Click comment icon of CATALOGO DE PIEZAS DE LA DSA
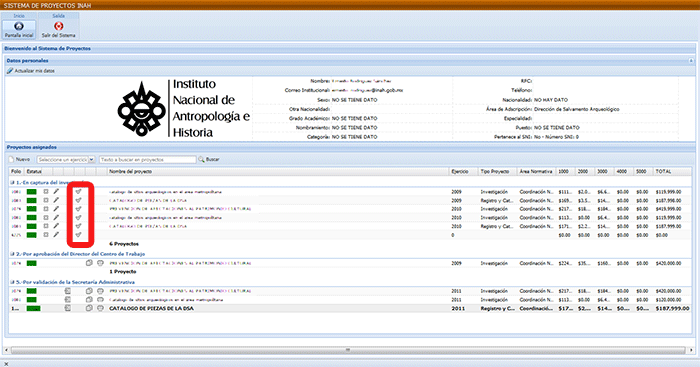Image resolution: width=700 pixels, height=367 pixels. point(100,308)
